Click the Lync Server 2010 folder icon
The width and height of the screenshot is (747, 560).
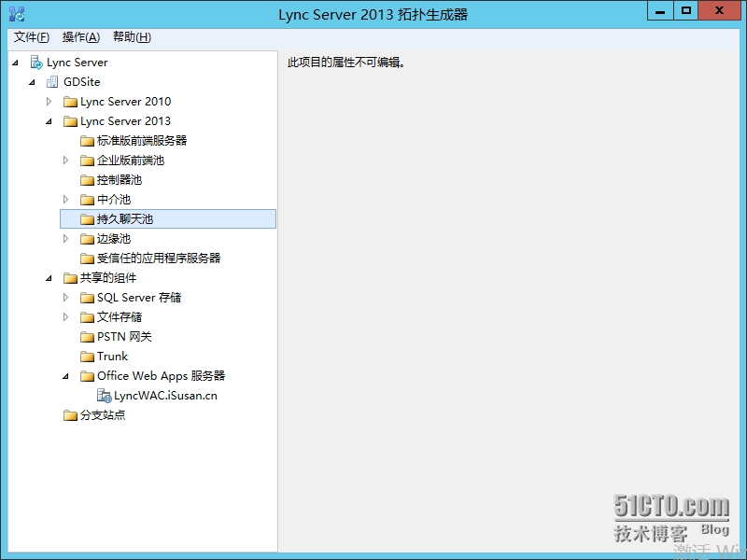point(71,102)
